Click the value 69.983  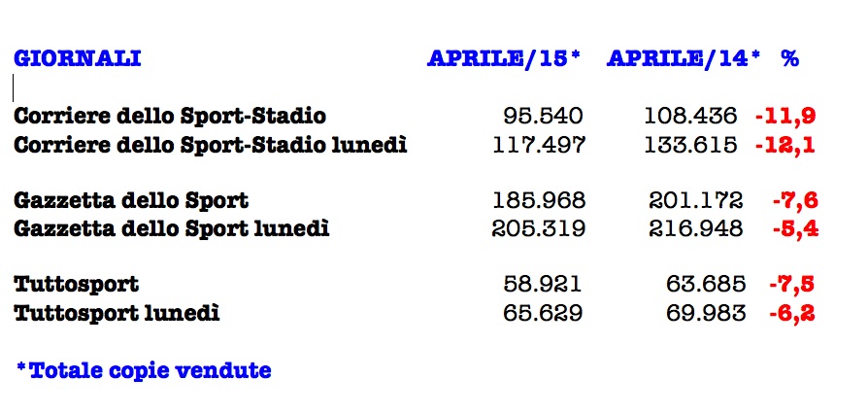[706, 313]
